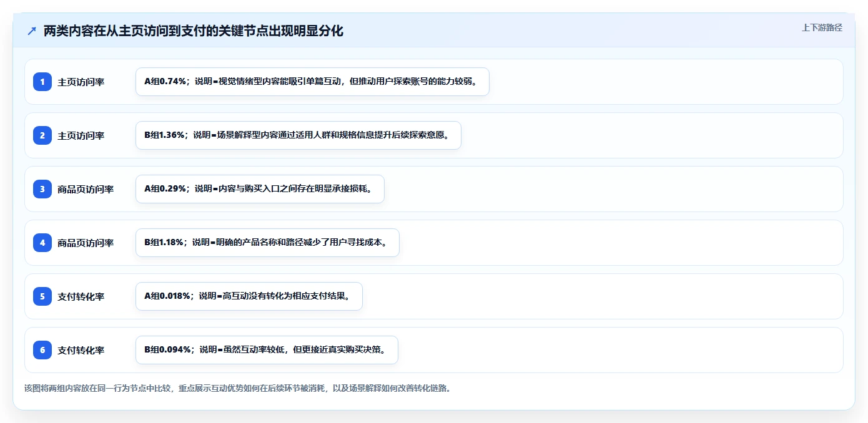Click 商品页访问率 label in row 3

[86, 189]
